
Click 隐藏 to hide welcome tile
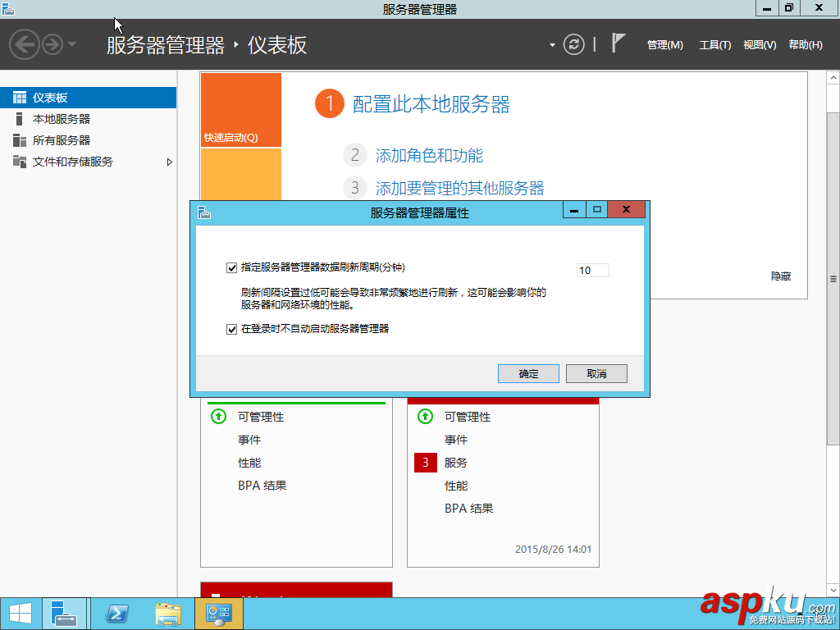click(x=781, y=276)
